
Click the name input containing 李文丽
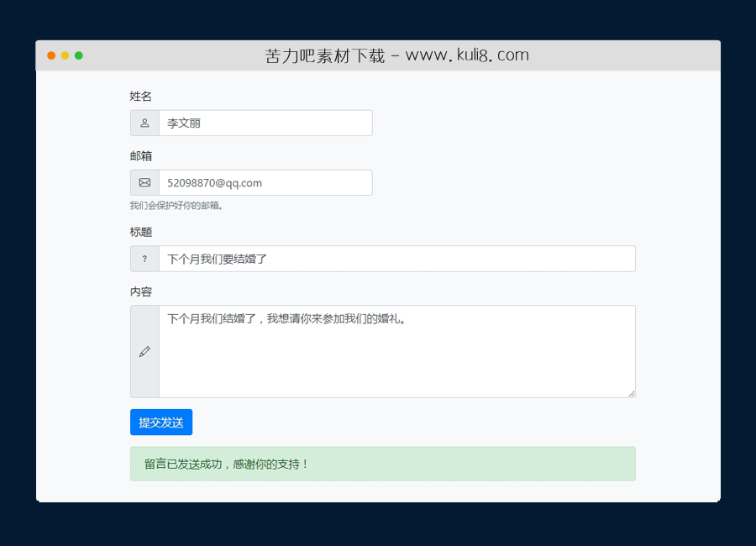265,123
